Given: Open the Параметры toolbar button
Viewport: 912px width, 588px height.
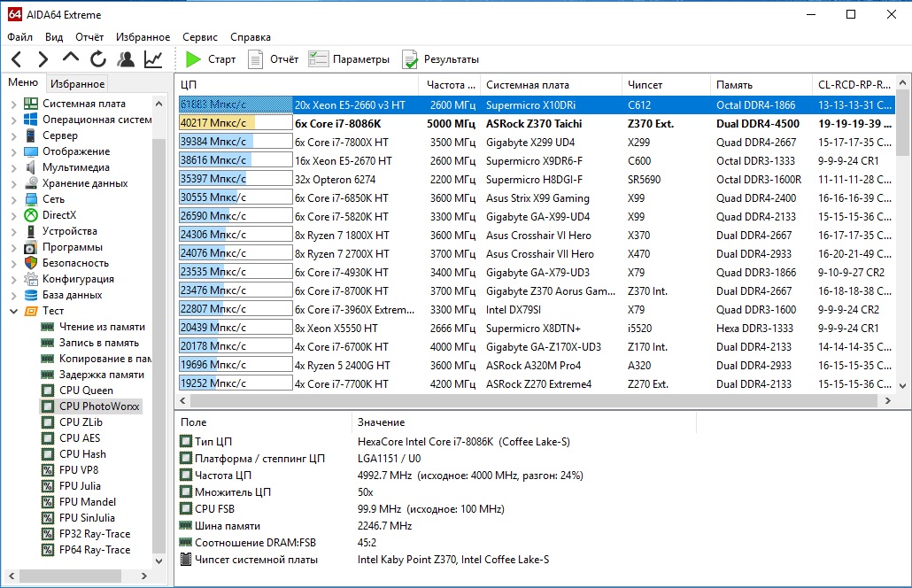Looking at the screenshot, I should [x=349, y=59].
